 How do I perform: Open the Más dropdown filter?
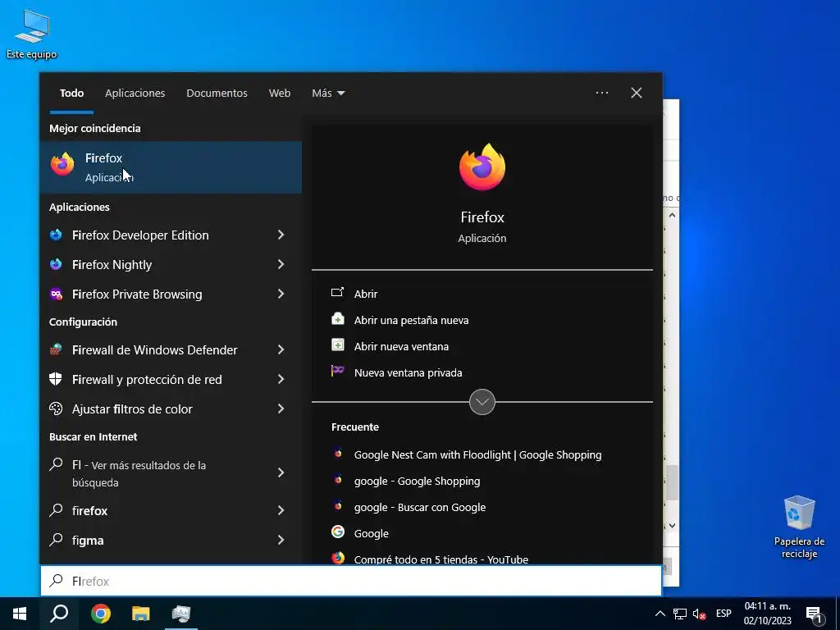pyautogui.click(x=328, y=94)
